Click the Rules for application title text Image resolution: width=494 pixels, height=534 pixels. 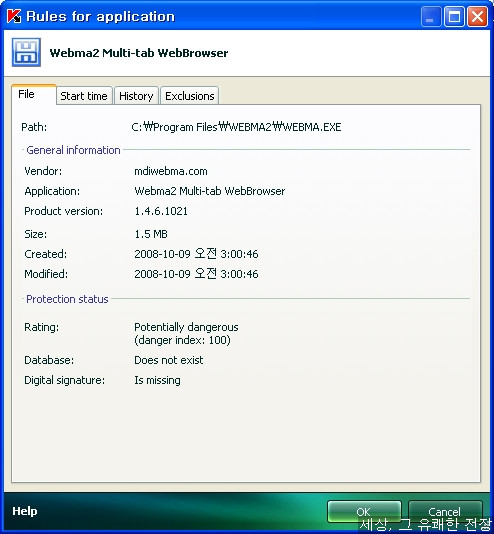click(101, 16)
